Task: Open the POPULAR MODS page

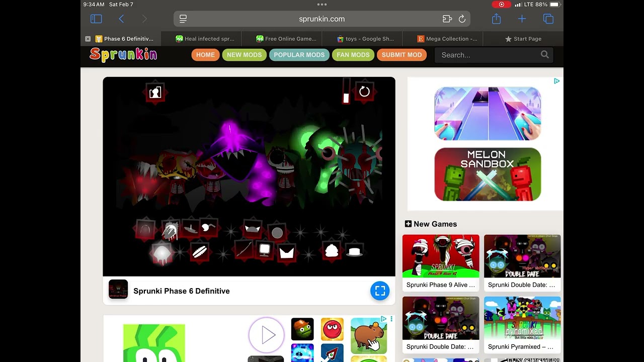Action: [x=299, y=55]
